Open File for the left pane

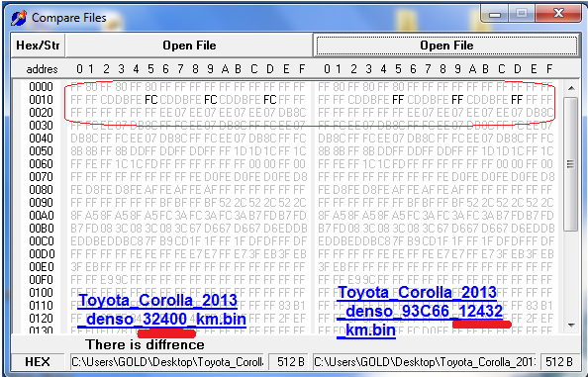[189, 46]
